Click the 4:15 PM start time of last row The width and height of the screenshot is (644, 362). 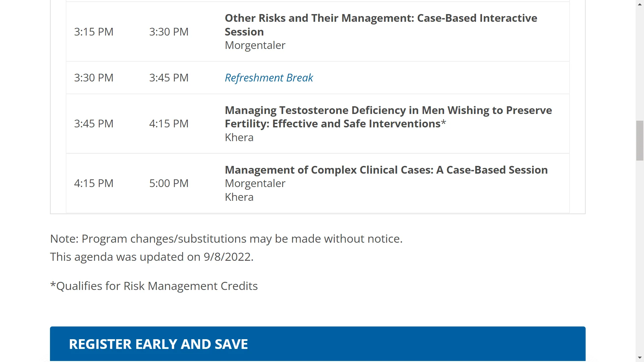coord(94,183)
